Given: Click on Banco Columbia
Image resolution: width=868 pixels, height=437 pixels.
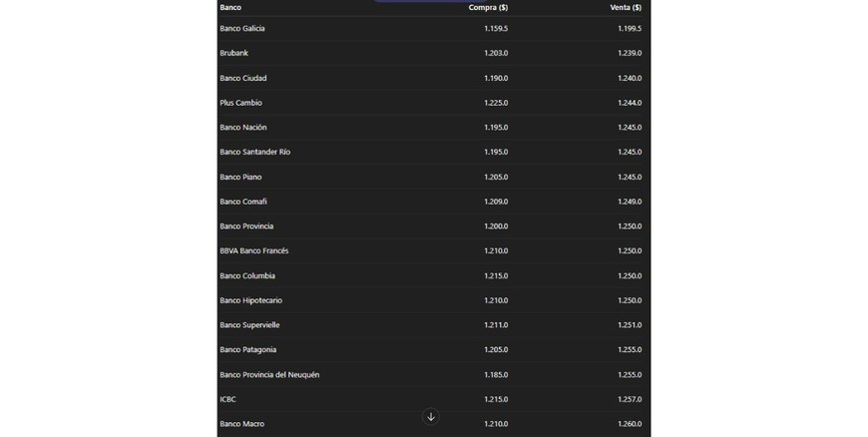Looking at the screenshot, I should tap(247, 276).
